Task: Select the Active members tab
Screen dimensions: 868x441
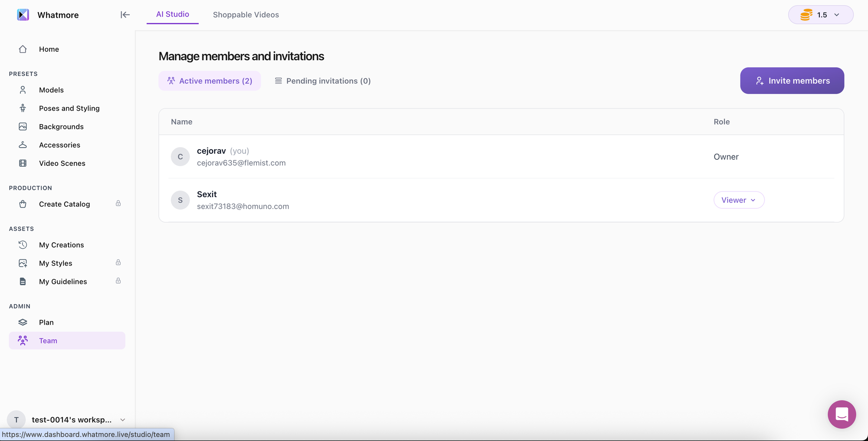Action: (210, 81)
